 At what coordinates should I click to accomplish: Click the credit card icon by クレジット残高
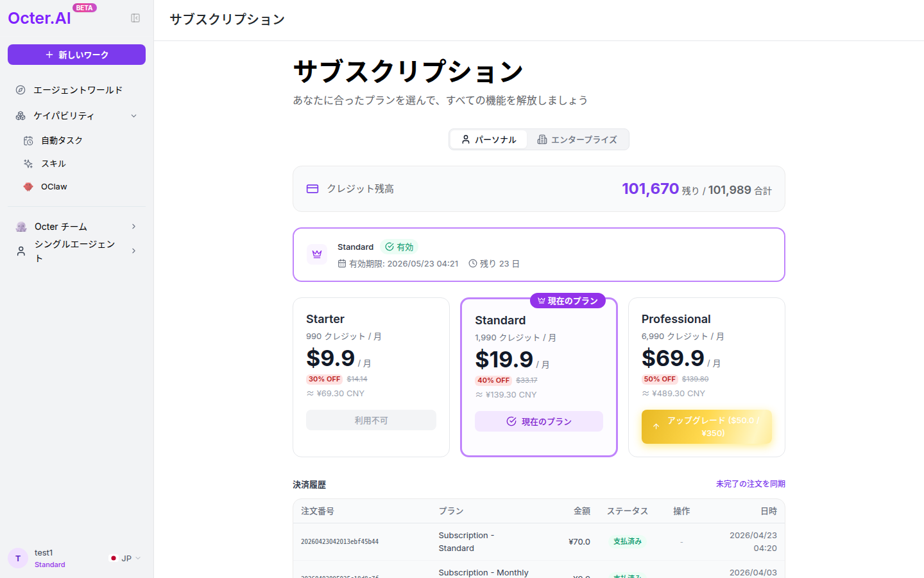click(312, 189)
